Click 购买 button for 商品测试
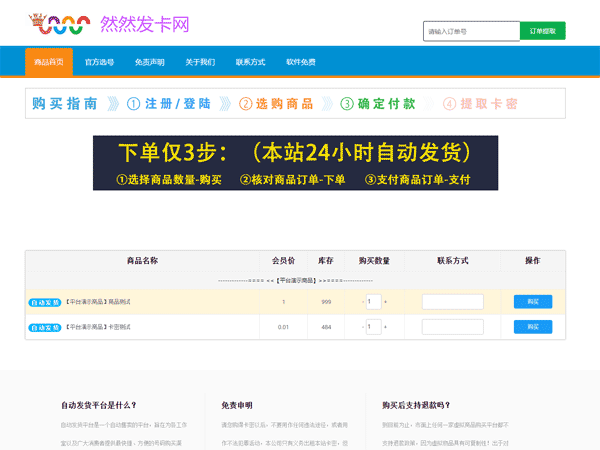 (x=532, y=301)
